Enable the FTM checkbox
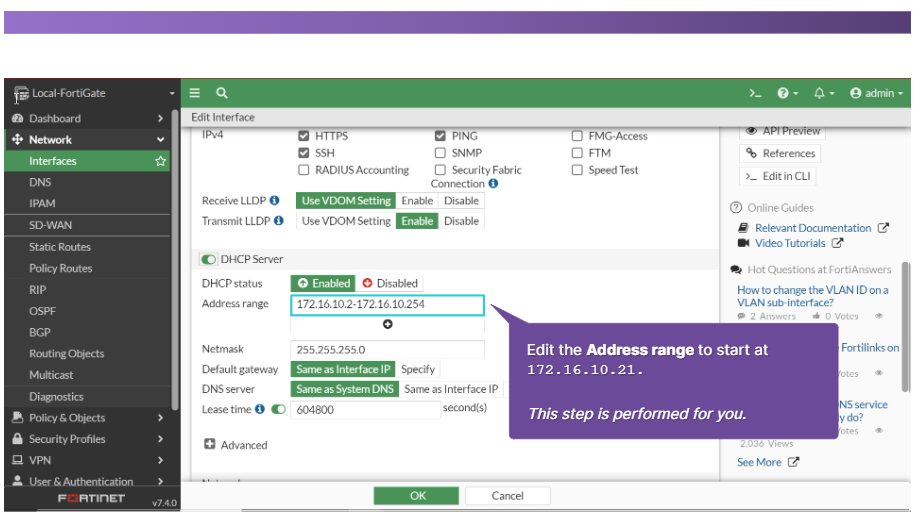Viewport: 917px width, 524px height. (x=577, y=153)
